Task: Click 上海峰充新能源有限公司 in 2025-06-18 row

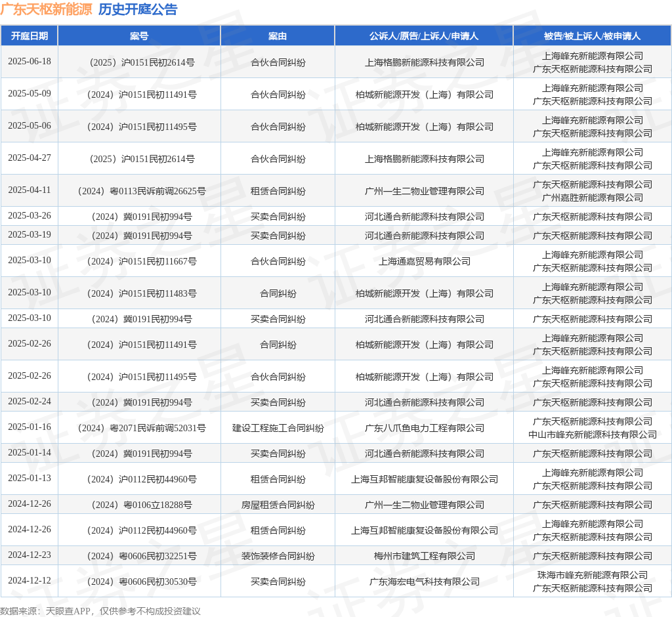Action: pyautogui.click(x=593, y=55)
